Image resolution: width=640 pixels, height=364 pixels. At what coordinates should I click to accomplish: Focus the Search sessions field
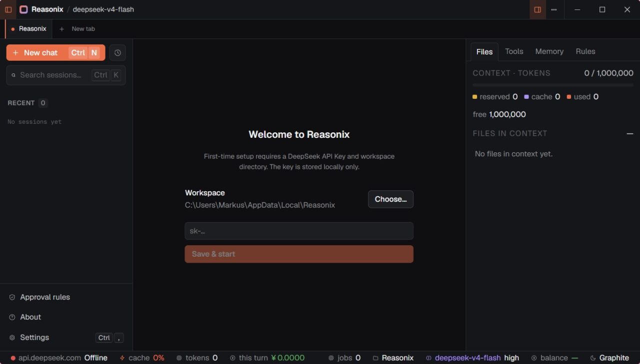tap(66, 75)
